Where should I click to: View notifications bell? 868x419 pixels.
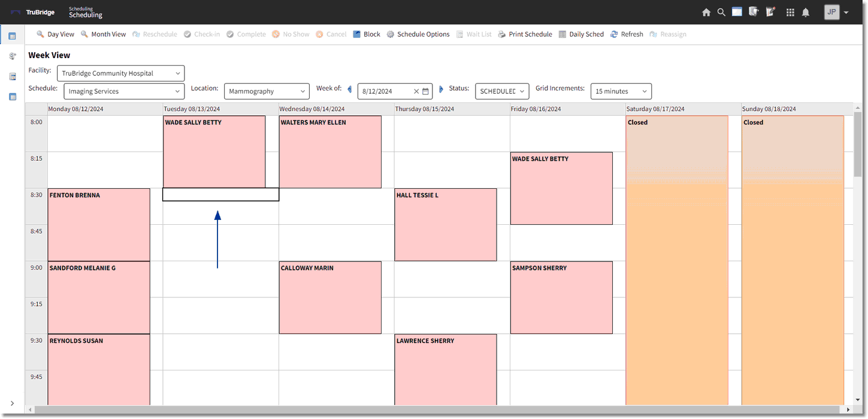(806, 12)
